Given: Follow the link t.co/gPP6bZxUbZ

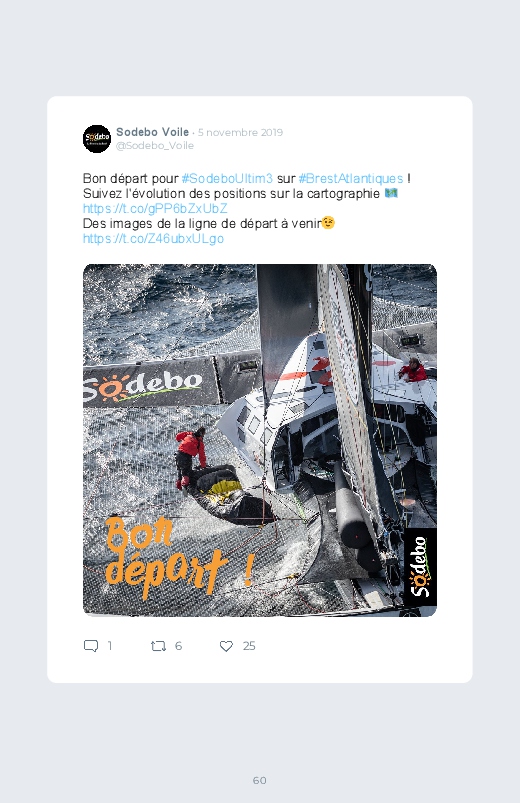Looking at the screenshot, I should (x=155, y=208).
